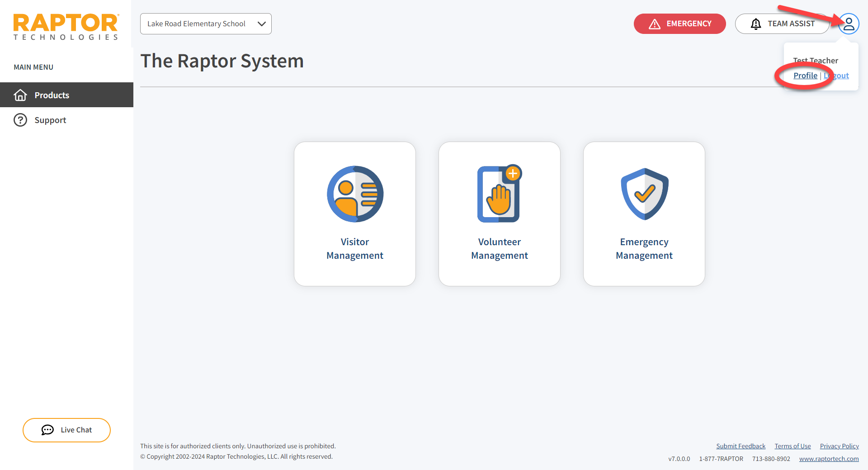Select Products in the main menu
The image size is (868, 470).
[66, 95]
